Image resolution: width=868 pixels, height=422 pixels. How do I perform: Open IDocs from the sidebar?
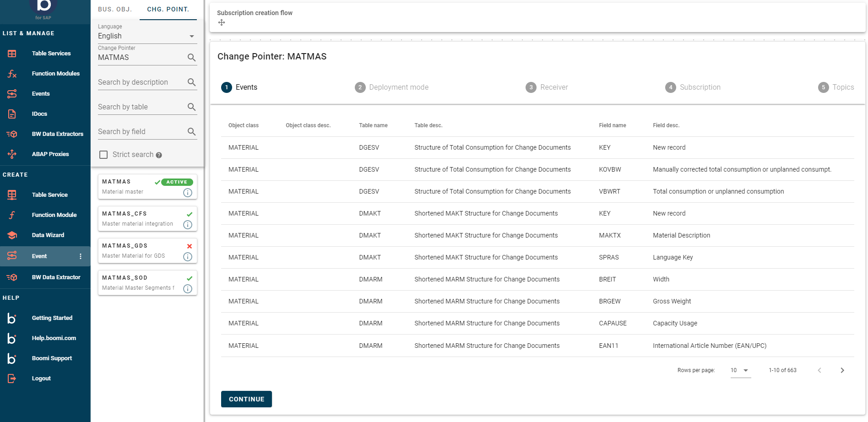pos(39,114)
